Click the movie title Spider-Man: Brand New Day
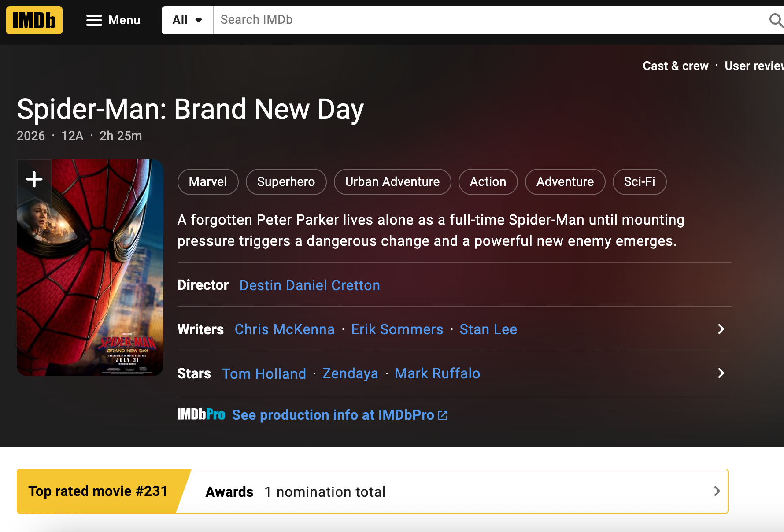Image resolution: width=784 pixels, height=532 pixels. (190, 110)
